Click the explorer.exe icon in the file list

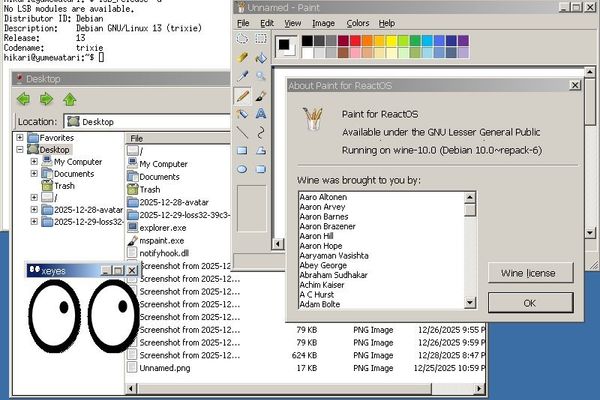[x=132, y=227]
